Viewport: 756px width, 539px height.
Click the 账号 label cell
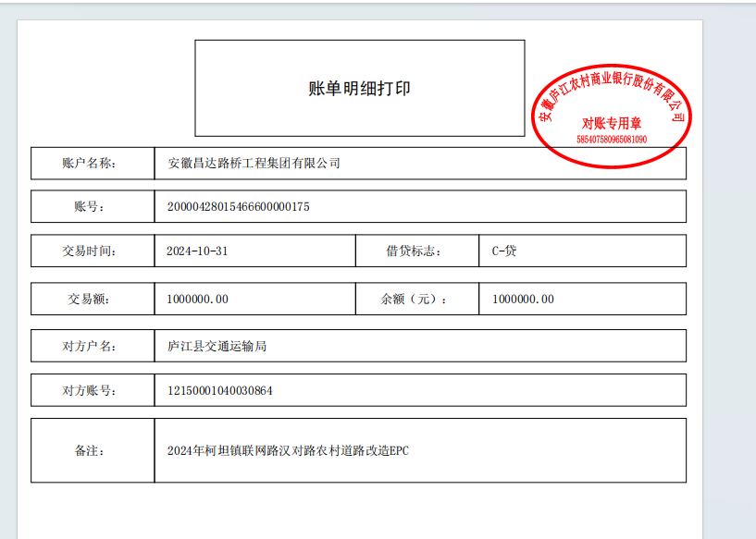(x=93, y=207)
